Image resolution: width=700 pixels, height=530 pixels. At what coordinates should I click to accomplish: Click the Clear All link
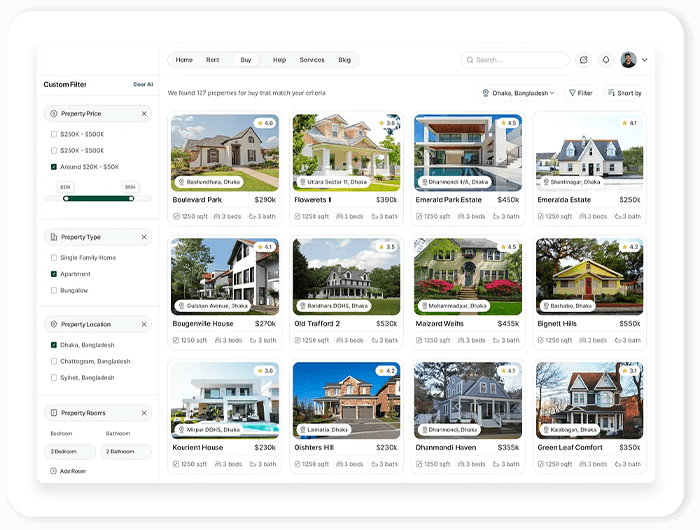click(x=143, y=84)
